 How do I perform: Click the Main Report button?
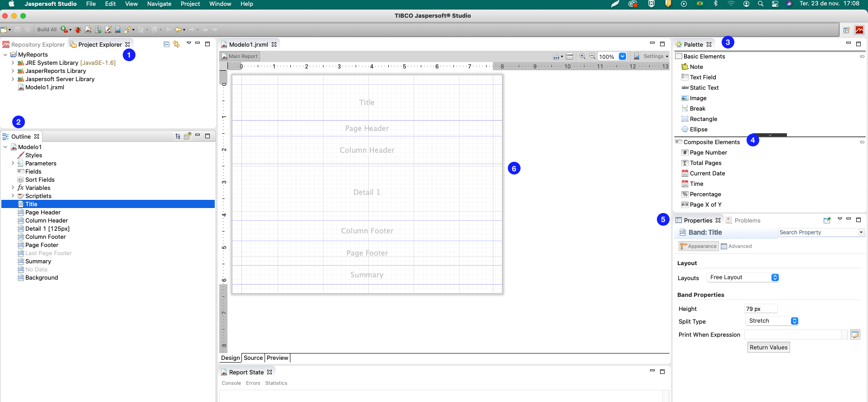239,56
